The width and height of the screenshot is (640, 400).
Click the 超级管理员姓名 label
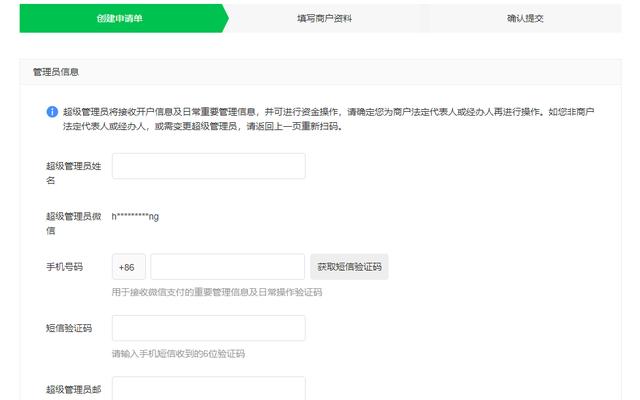point(73,173)
